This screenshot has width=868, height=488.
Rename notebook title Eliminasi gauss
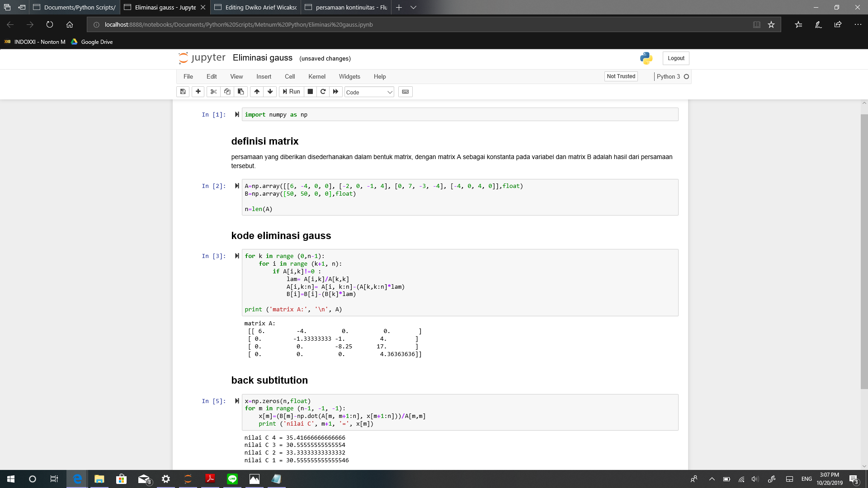point(263,58)
